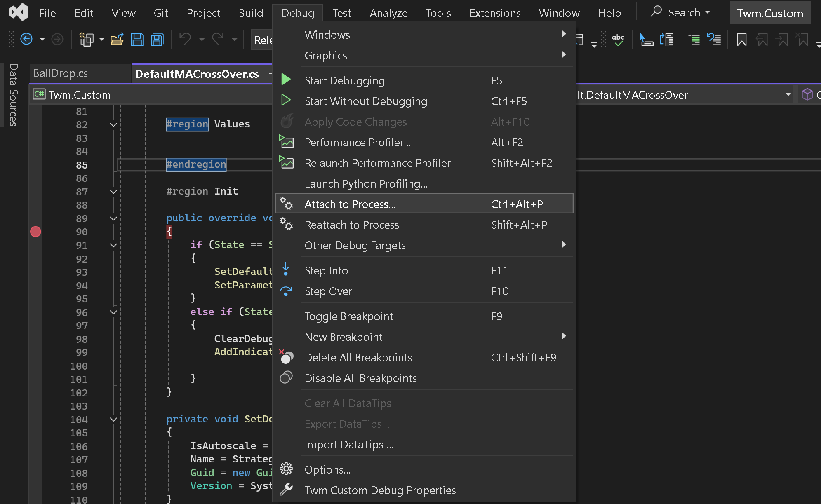Click the clear bookmarks icon
This screenshot has height=504, width=821.
coord(802,40)
